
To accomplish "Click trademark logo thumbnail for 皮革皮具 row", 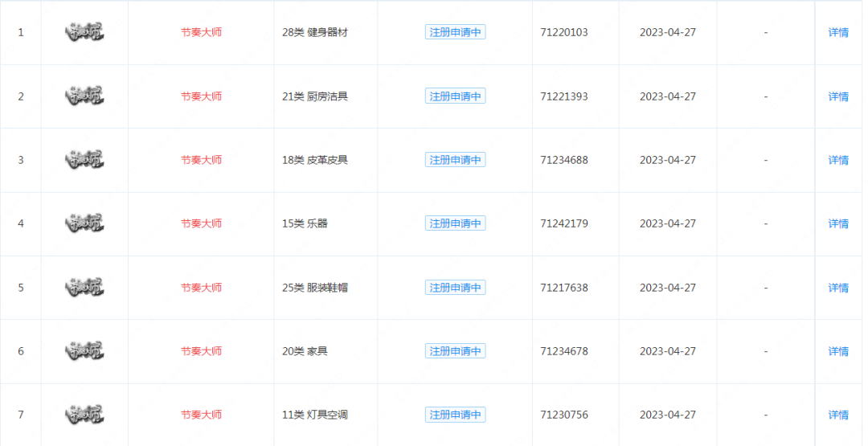I will [x=84, y=160].
